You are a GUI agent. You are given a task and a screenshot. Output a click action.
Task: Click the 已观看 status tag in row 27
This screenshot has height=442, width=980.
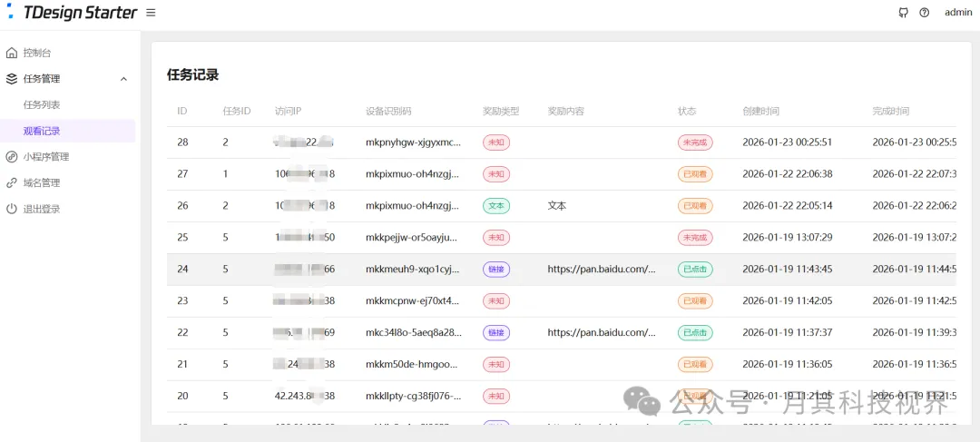pos(695,173)
